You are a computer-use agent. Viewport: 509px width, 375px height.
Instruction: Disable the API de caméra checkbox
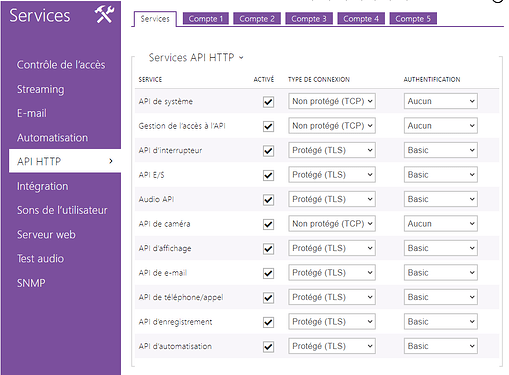pyautogui.click(x=268, y=224)
